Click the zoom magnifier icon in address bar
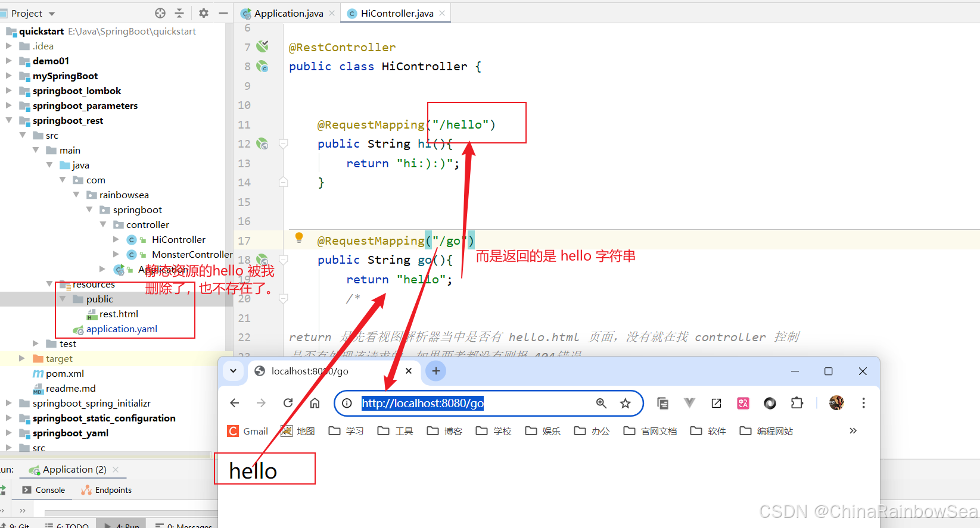This screenshot has height=528, width=980. point(601,403)
